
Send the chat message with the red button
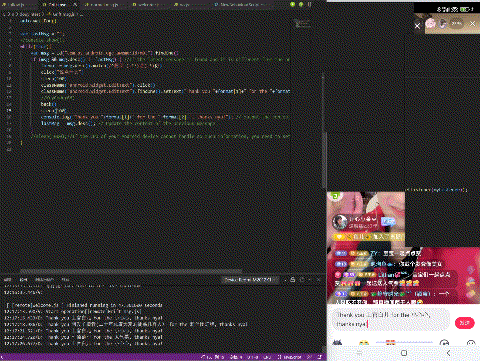(464, 322)
